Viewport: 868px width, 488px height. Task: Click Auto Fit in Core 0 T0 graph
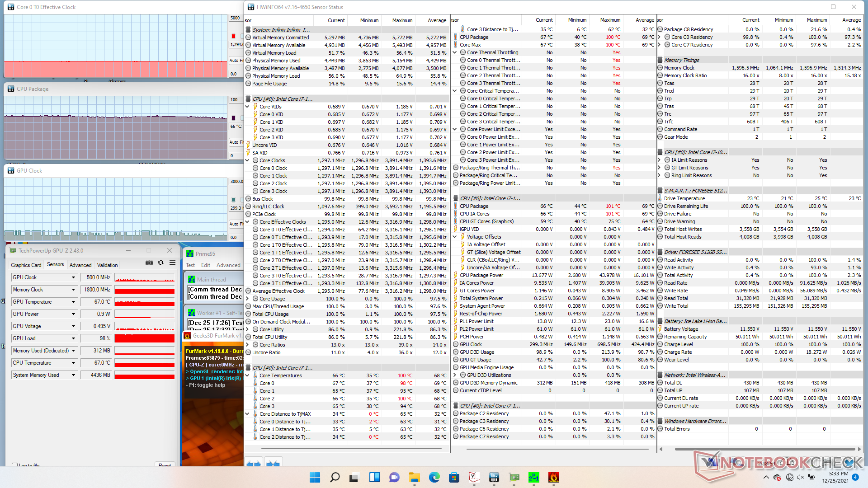236,61
